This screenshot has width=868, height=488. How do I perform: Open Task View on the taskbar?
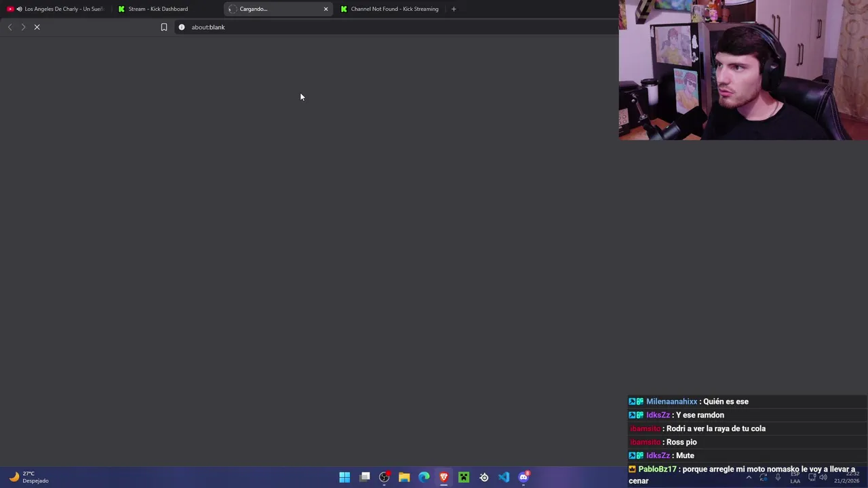click(x=365, y=477)
